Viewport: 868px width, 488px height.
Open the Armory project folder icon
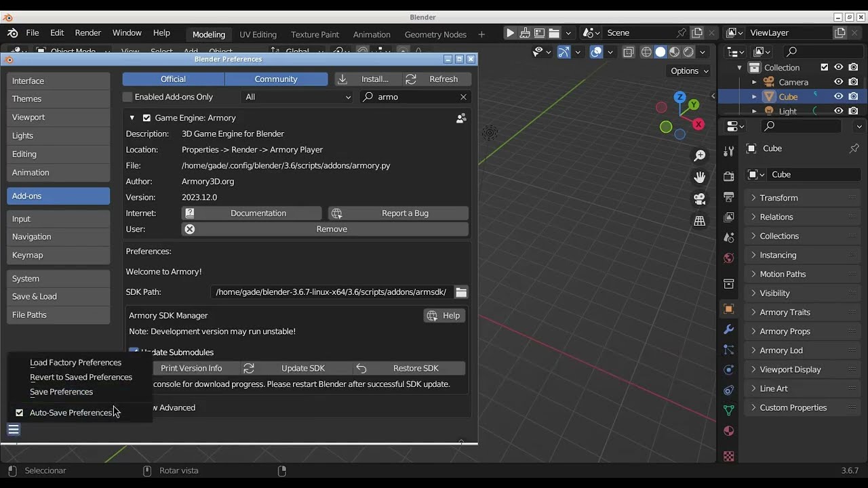tap(554, 33)
